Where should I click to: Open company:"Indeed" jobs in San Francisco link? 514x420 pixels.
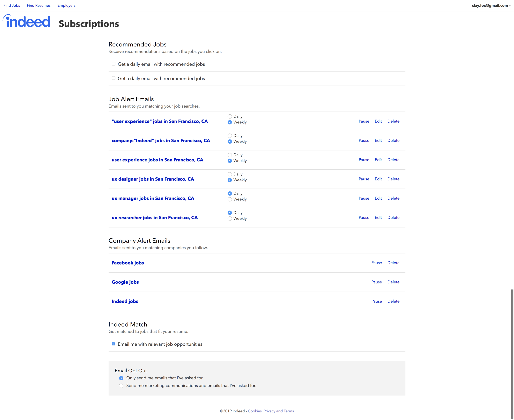coord(161,140)
